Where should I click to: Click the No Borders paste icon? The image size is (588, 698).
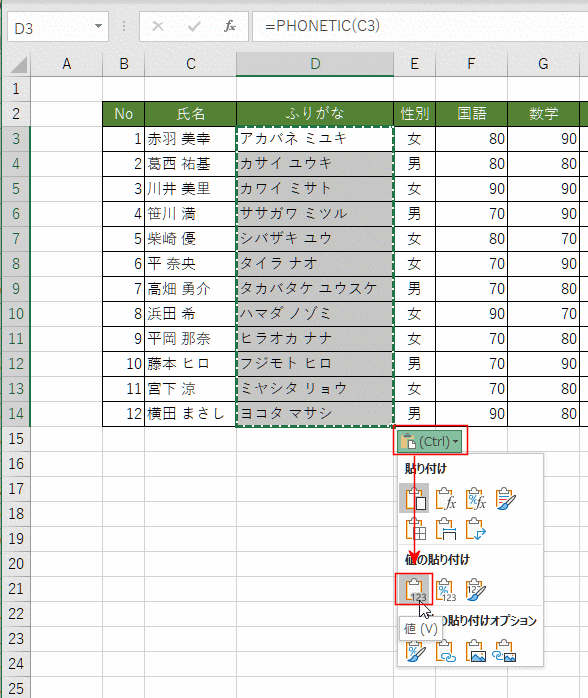coord(415,528)
